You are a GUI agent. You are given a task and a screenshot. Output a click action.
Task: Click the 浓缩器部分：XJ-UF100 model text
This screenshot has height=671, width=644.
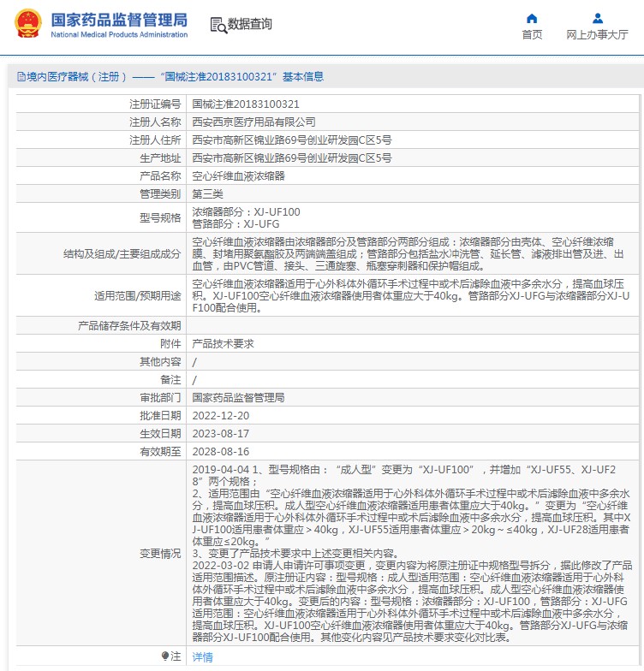click(246, 212)
